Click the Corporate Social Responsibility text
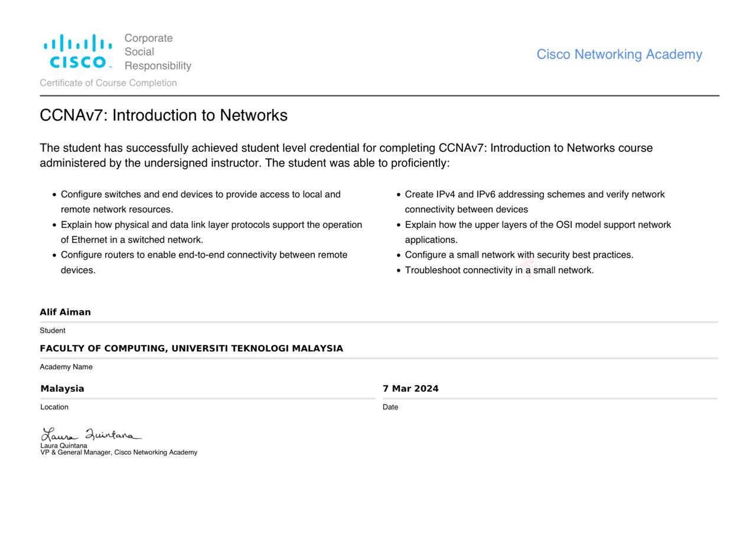This screenshot has width=756, height=535. pos(157,52)
